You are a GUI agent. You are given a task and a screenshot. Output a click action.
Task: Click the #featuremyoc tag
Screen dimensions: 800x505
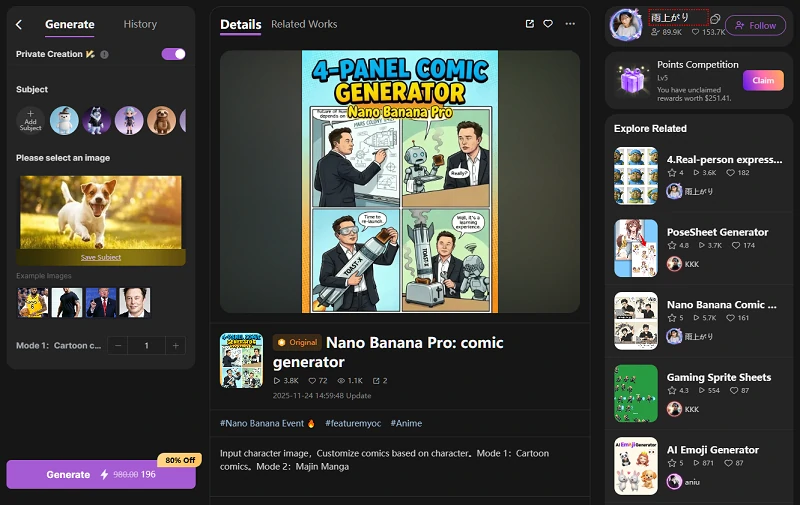click(x=353, y=423)
